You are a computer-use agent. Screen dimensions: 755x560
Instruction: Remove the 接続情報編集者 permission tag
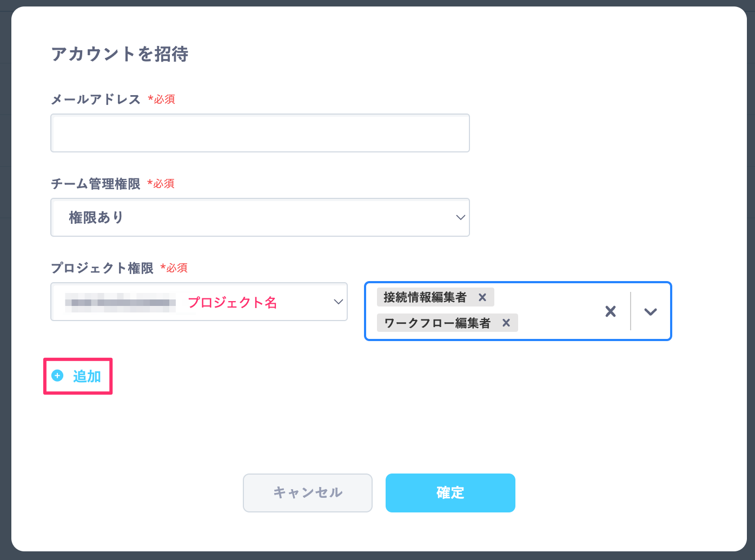point(482,297)
